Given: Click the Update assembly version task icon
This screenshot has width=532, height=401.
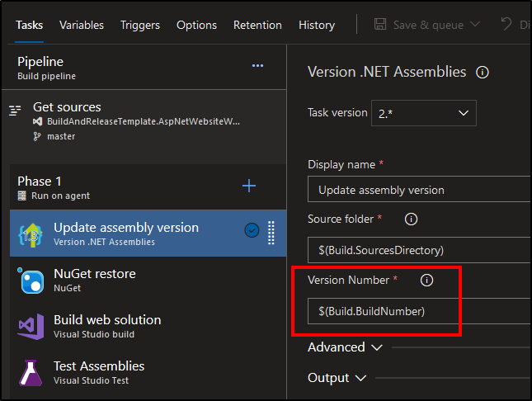Looking at the screenshot, I should point(31,234).
